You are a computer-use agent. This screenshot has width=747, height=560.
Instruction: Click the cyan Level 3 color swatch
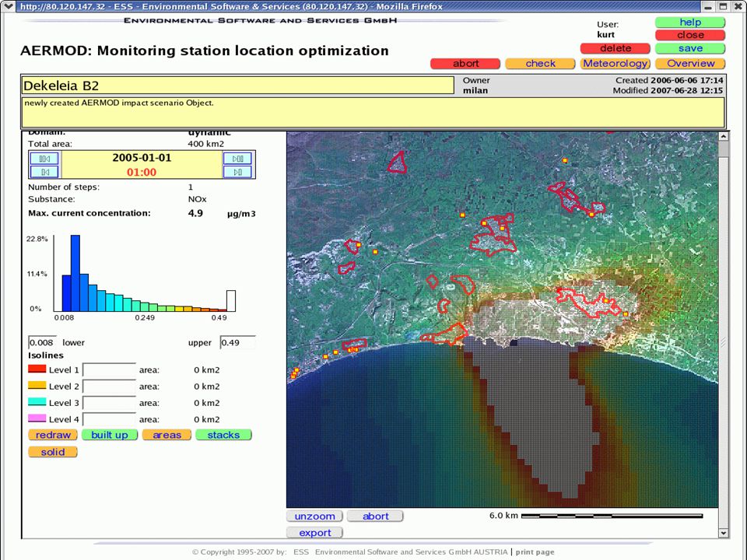pyautogui.click(x=37, y=402)
